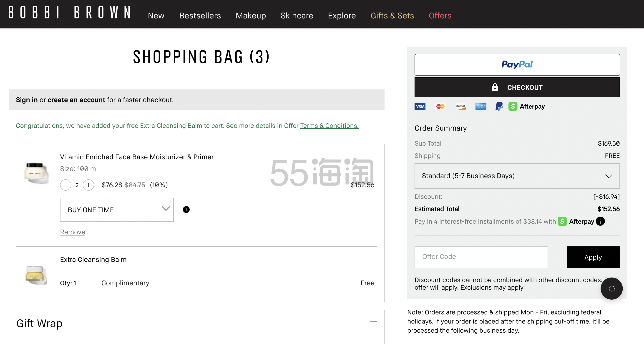Viewport: 644px width, 344px height.
Task: Click the Size: 100 ml text
Action: tap(79, 169)
